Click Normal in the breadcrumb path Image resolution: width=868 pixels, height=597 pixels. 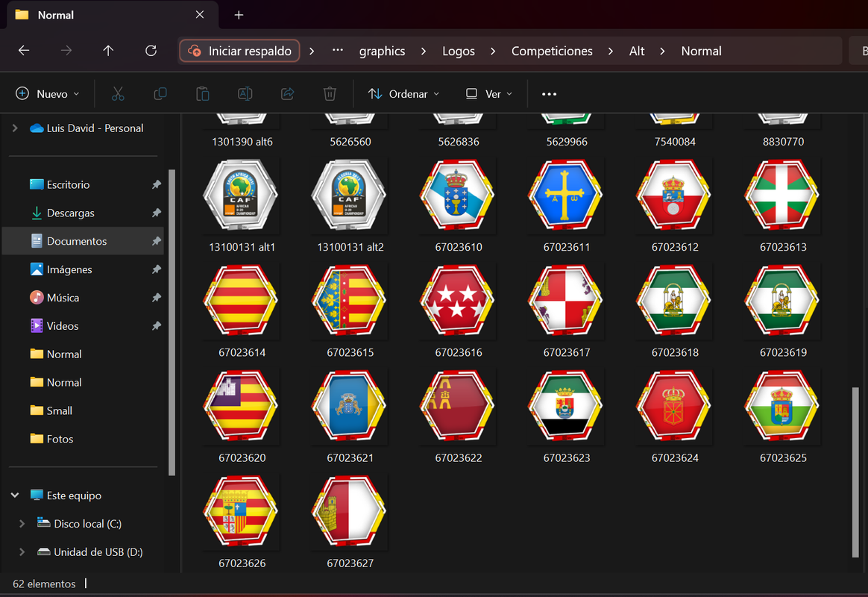pyautogui.click(x=701, y=51)
